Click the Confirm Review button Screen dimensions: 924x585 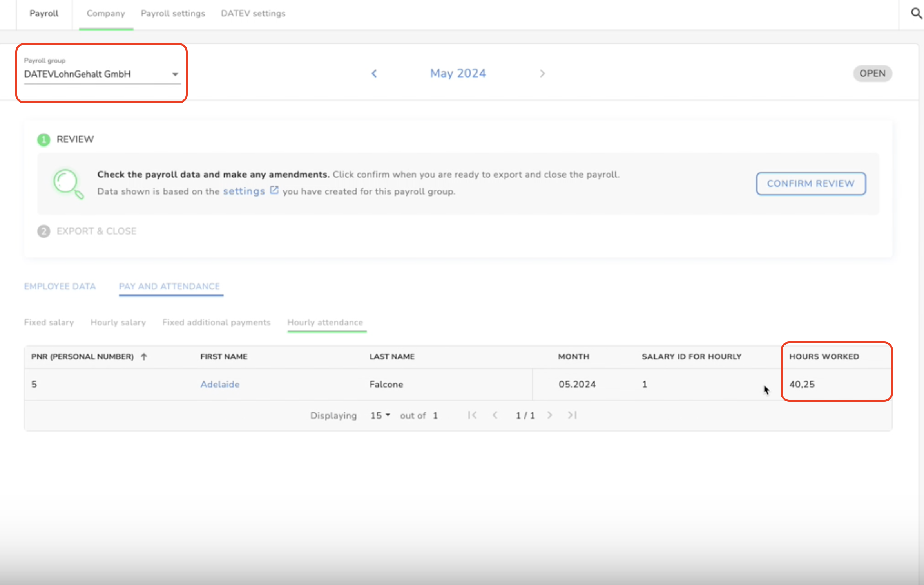[811, 184]
